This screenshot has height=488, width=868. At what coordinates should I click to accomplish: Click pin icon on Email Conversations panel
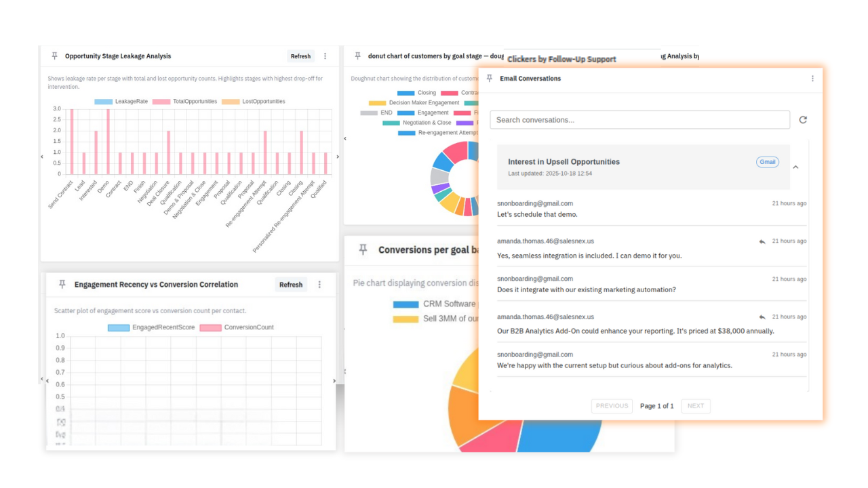pyautogui.click(x=490, y=79)
